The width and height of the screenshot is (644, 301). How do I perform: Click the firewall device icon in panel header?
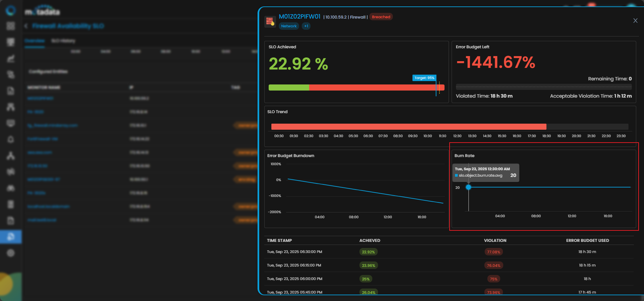(x=270, y=22)
